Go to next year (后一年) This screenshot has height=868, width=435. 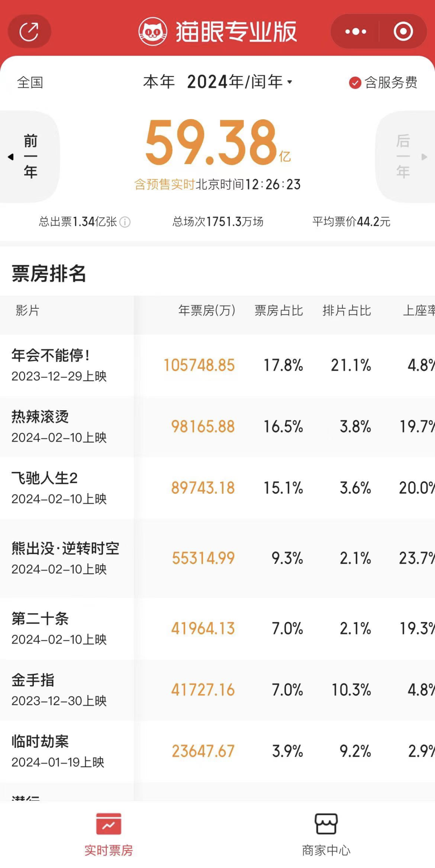404,156
